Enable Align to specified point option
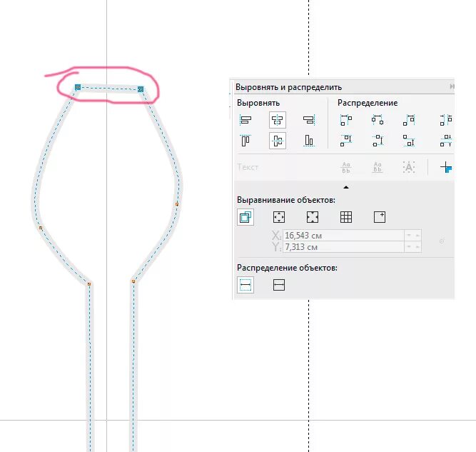Screen dimensions: 476x452 coord(380,217)
